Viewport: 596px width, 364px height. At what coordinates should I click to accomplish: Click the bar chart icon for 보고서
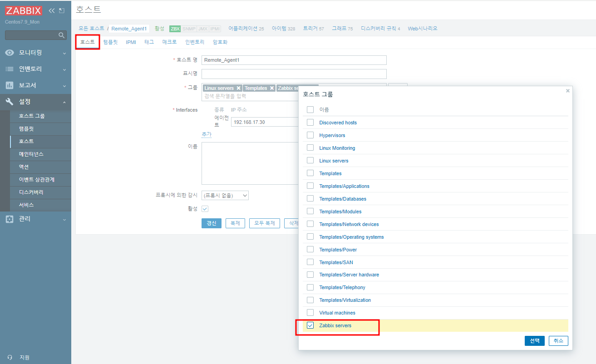[10, 85]
